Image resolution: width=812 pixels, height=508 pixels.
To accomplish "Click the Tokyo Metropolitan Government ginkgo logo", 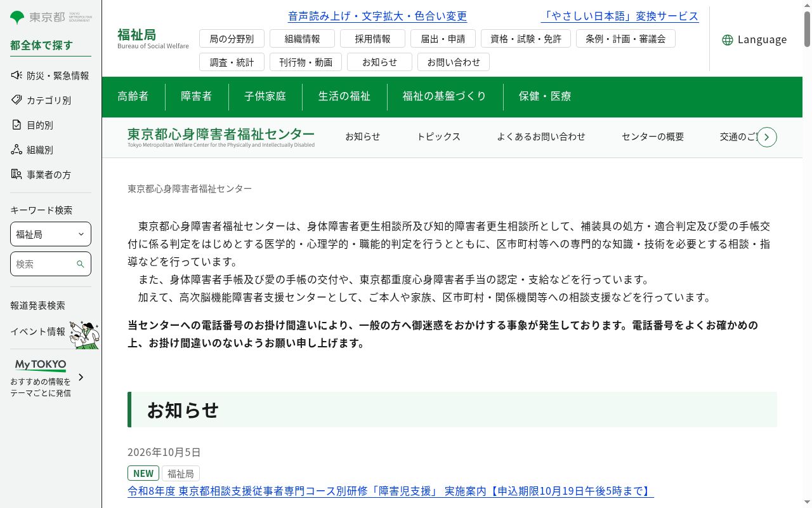I will pyautogui.click(x=51, y=17).
